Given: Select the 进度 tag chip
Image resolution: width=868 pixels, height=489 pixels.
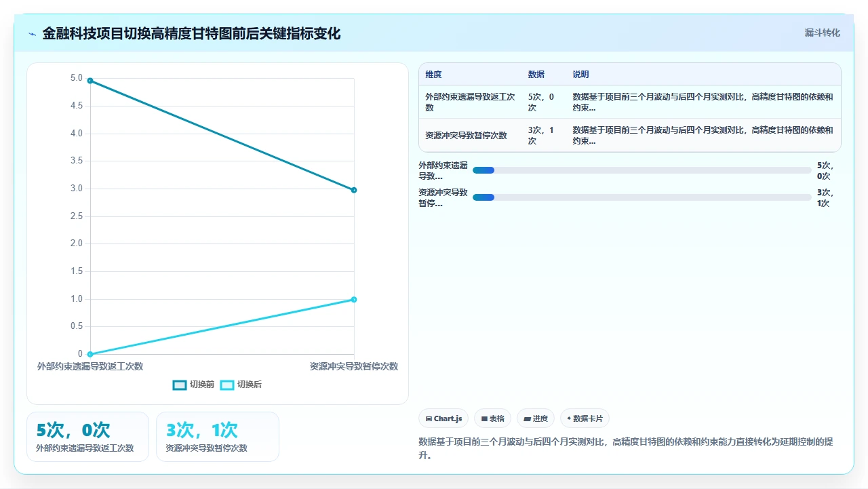Looking at the screenshot, I should tap(536, 418).
